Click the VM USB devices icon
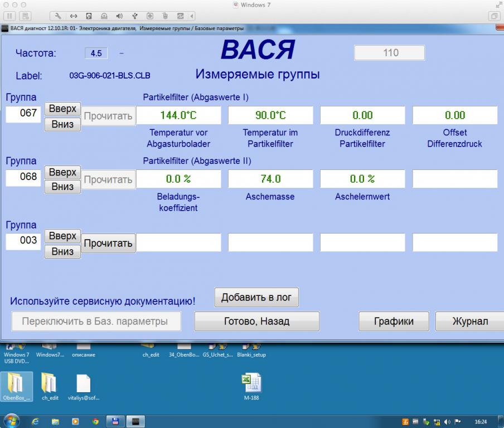This screenshot has width=504, height=428. [135, 16]
